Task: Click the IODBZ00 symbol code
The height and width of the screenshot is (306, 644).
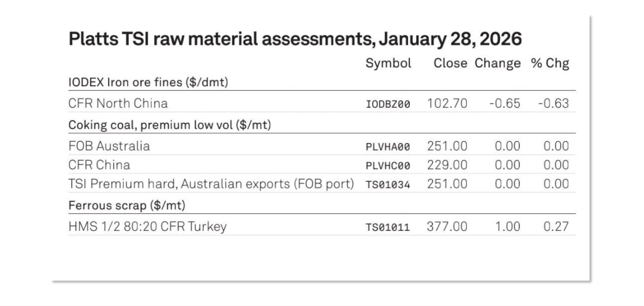Action: tap(388, 104)
